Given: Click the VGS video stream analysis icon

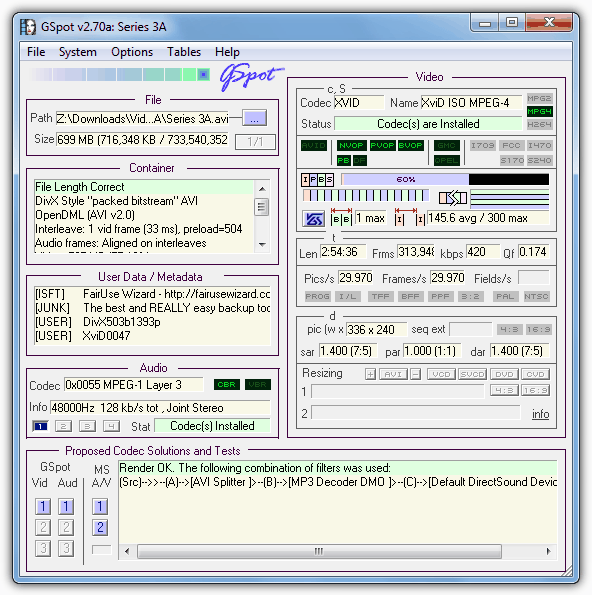Looking at the screenshot, I should click(313, 219).
